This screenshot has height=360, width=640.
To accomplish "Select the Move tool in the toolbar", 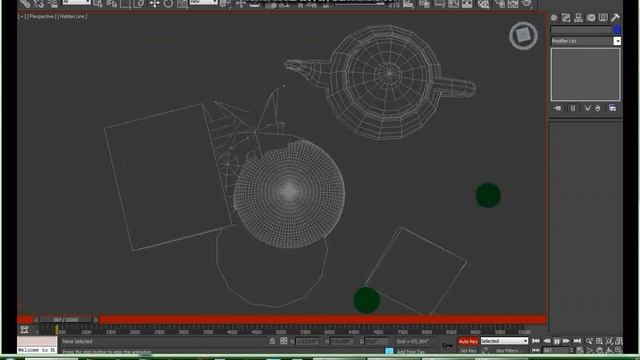I will pyautogui.click(x=154, y=4).
